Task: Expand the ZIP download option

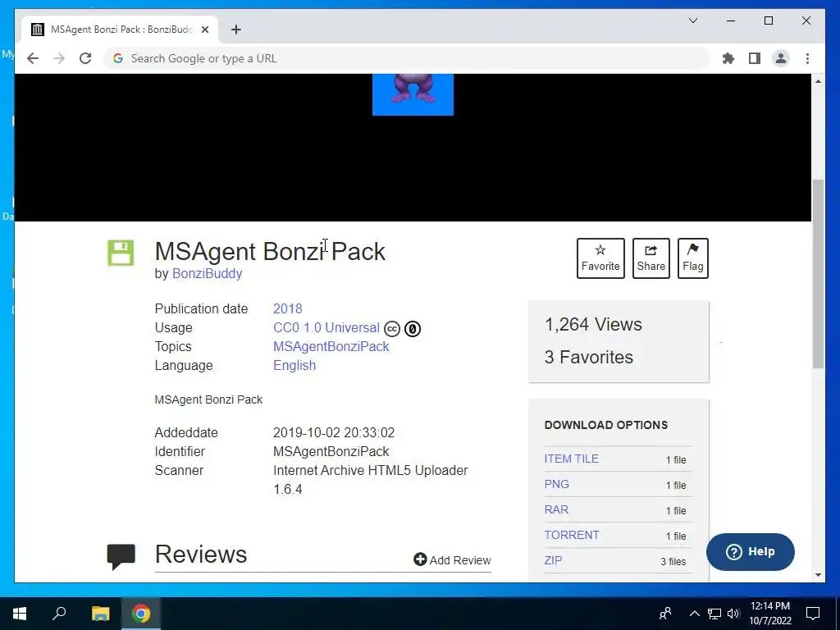Action: 554,560
